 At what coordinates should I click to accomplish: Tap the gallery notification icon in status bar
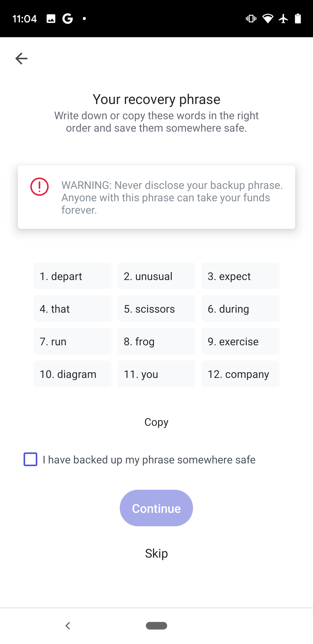tap(51, 18)
